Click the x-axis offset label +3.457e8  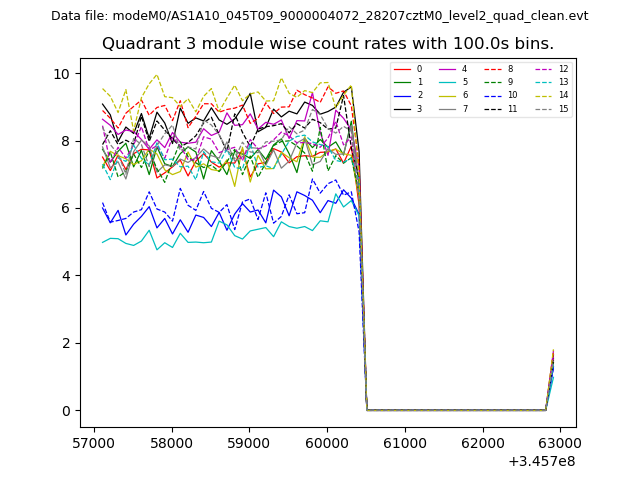pyautogui.click(x=541, y=461)
